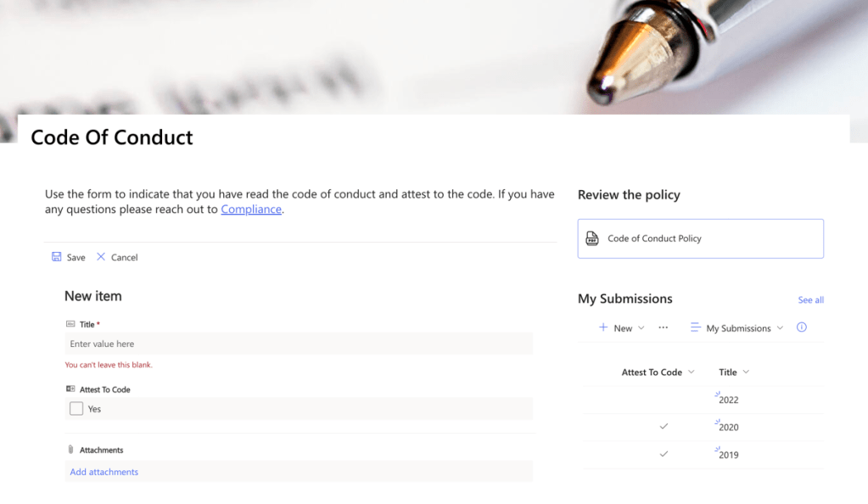Screen dimensions: 868x504
Task: Open the Title column header dropdown
Action: pyautogui.click(x=746, y=372)
